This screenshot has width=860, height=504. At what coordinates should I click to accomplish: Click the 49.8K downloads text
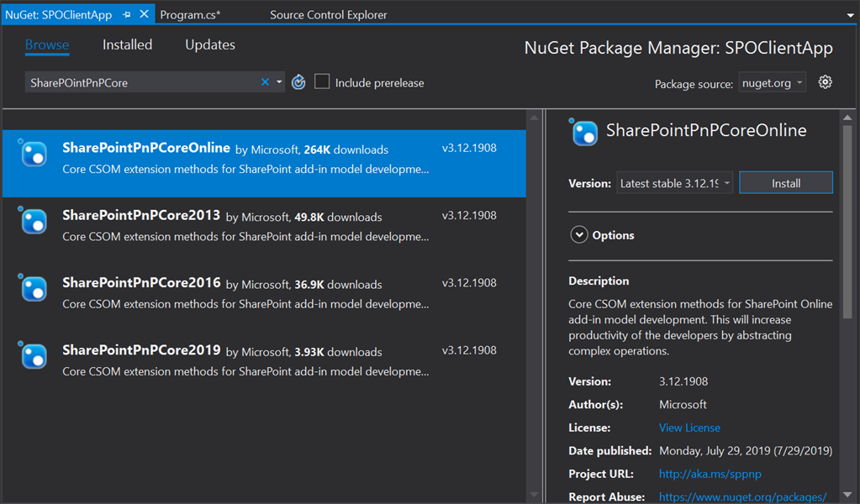click(338, 217)
